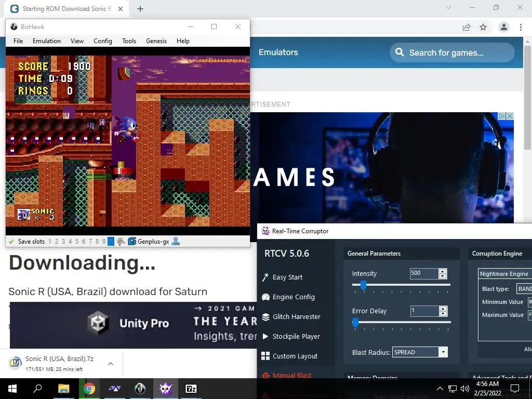The height and width of the screenshot is (399, 532).
Task: Open 7-Zip from taskbar
Action: [191, 389]
